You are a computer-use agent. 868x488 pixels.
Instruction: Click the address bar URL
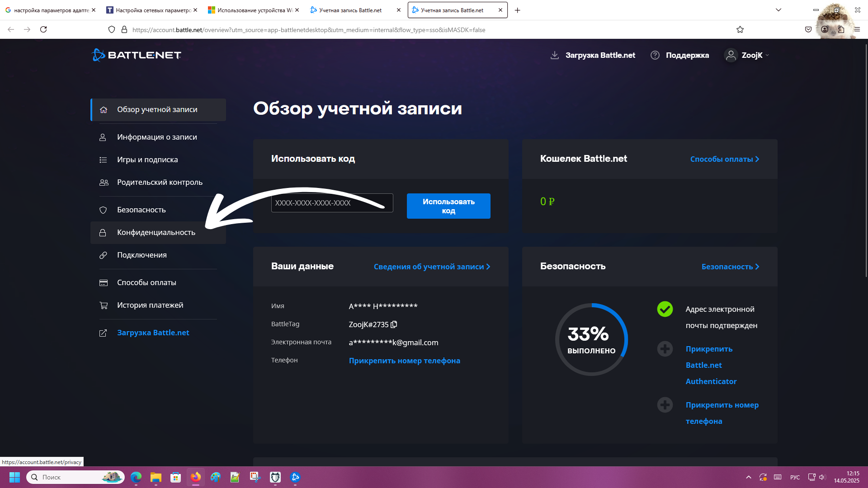pyautogui.click(x=309, y=30)
